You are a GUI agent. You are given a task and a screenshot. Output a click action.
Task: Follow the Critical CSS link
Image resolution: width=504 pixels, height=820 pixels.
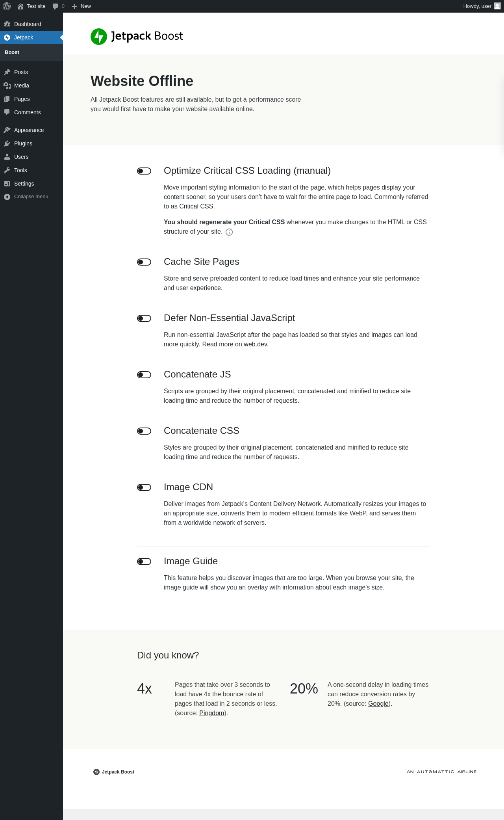tap(196, 206)
